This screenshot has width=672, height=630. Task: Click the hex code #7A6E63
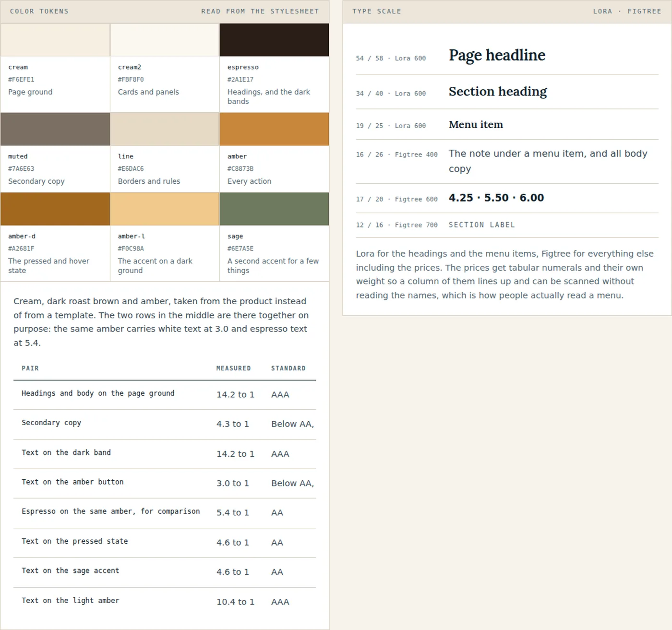tap(21, 169)
